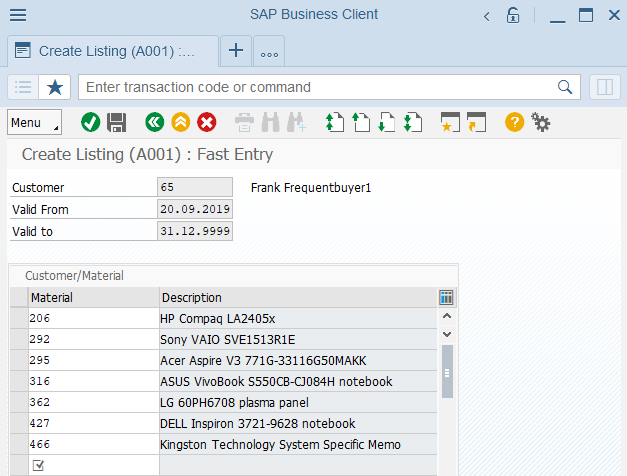627x476 pixels.
Task: Click description ASUS VivoBook S550CB-CJ084H notebook
Action: (298, 382)
